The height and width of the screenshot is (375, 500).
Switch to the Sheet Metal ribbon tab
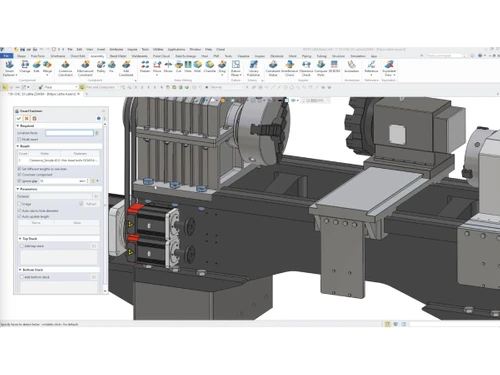tap(118, 56)
